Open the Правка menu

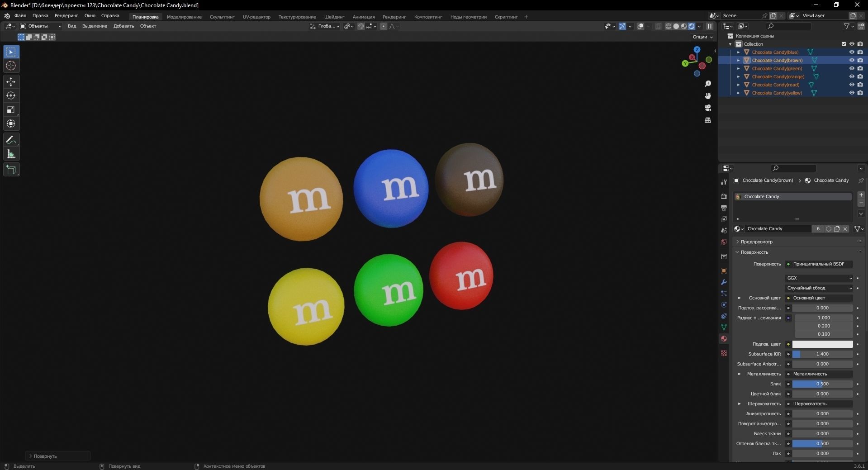click(x=40, y=16)
